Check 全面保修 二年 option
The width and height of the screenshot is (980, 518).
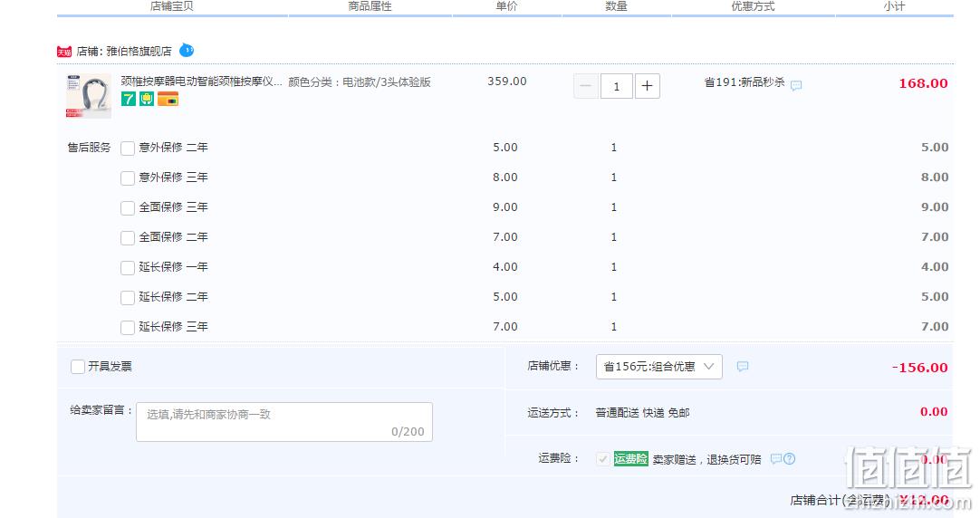click(128, 238)
